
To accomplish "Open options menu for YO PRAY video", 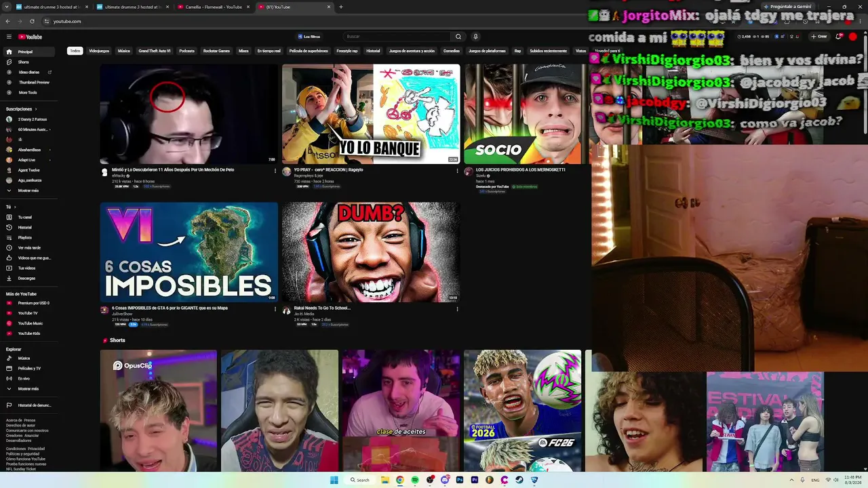I will click(457, 171).
